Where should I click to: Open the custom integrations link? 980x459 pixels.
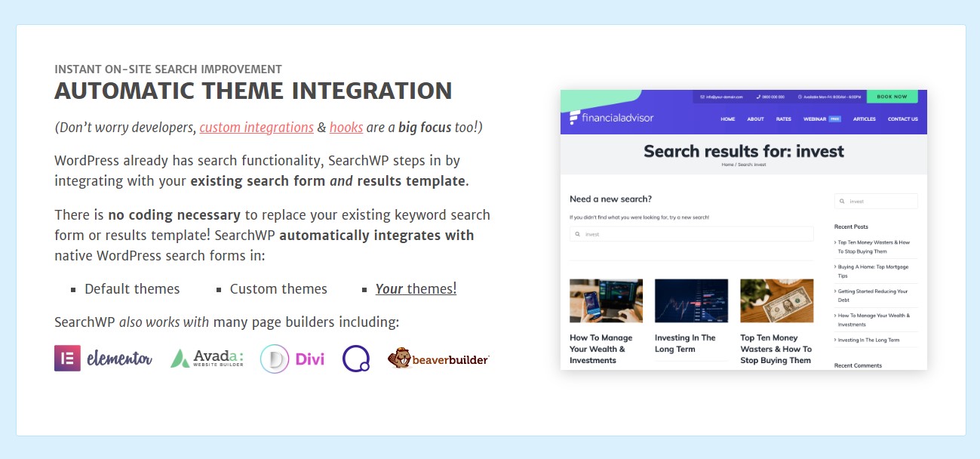pos(257,128)
